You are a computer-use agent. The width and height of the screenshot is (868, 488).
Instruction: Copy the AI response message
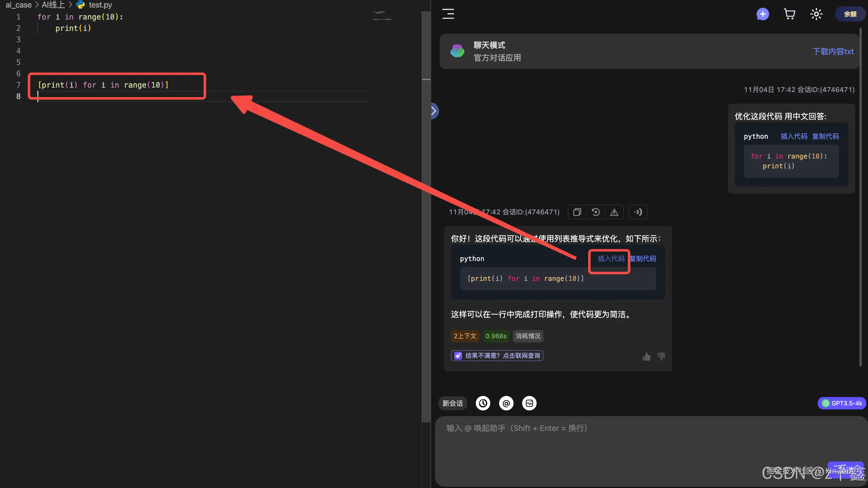(577, 212)
